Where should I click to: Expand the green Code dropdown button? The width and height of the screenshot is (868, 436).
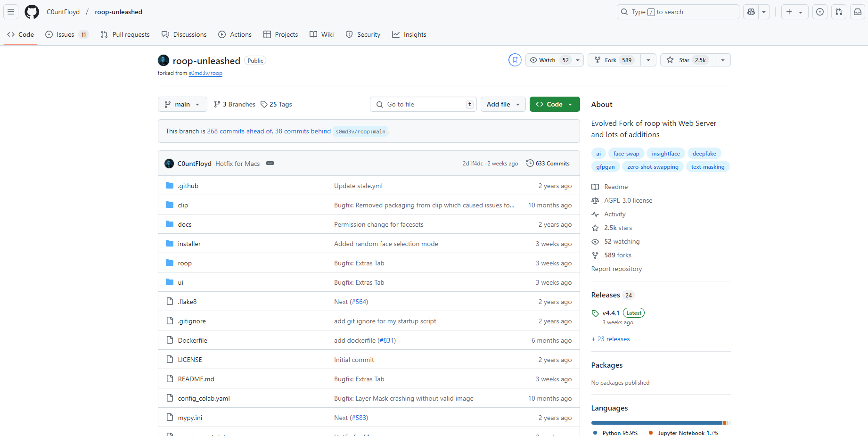coord(554,104)
